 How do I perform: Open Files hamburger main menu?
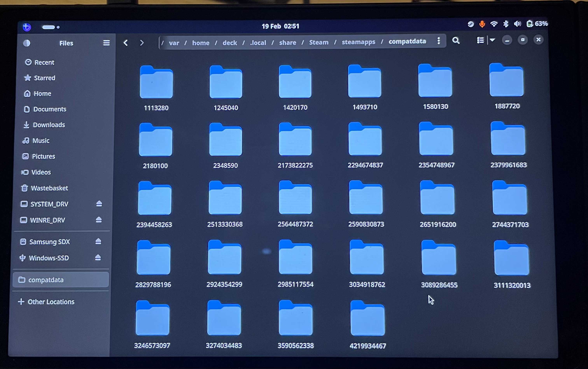point(106,43)
